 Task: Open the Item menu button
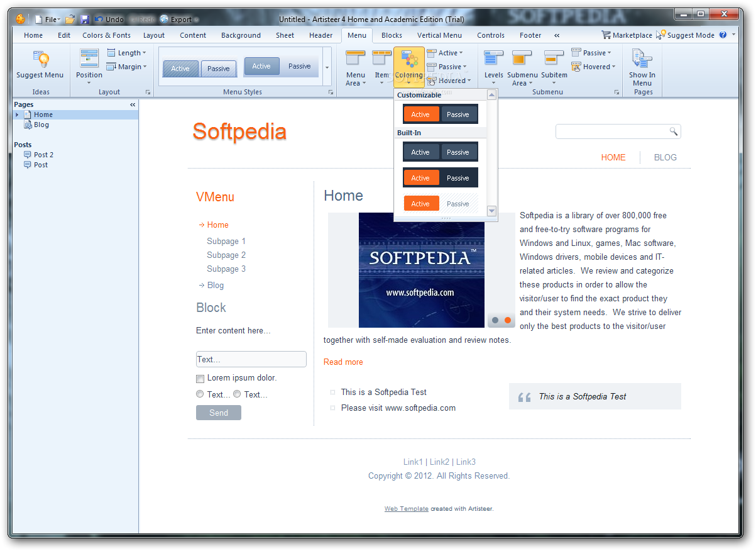click(x=382, y=67)
